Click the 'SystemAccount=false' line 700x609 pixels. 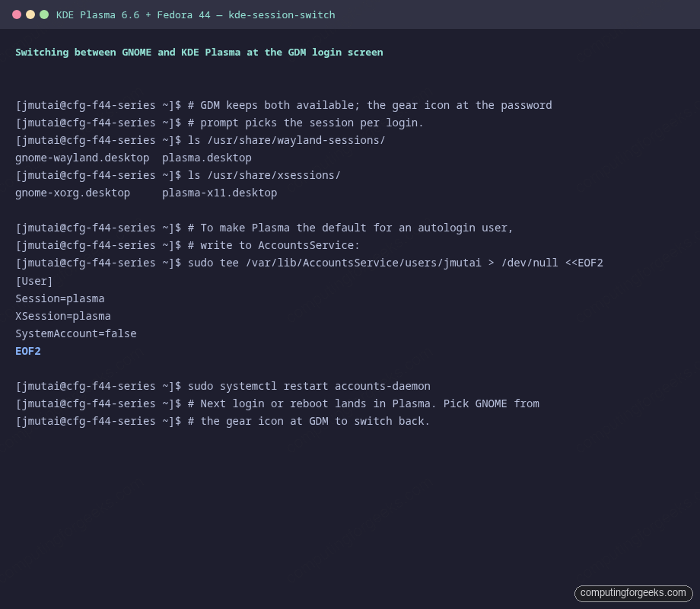pos(76,333)
